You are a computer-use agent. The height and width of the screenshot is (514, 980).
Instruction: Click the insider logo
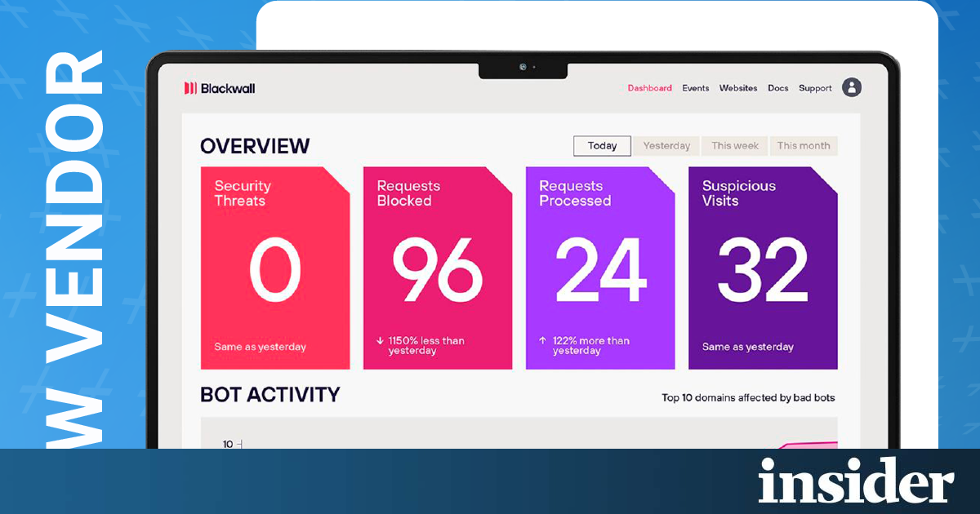856,480
